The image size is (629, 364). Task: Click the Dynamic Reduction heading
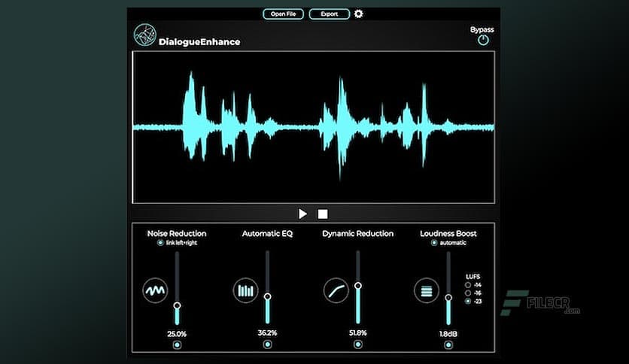tap(358, 233)
